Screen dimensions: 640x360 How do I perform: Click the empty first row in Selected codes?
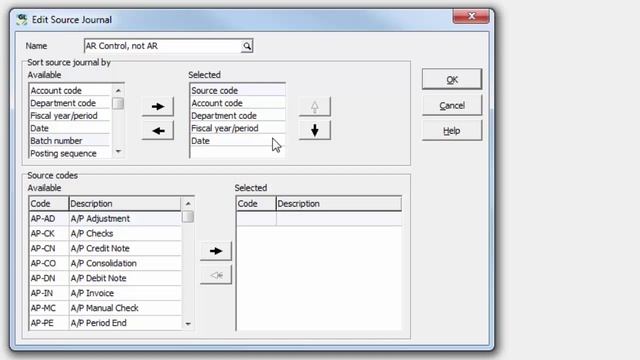[x=319, y=219]
